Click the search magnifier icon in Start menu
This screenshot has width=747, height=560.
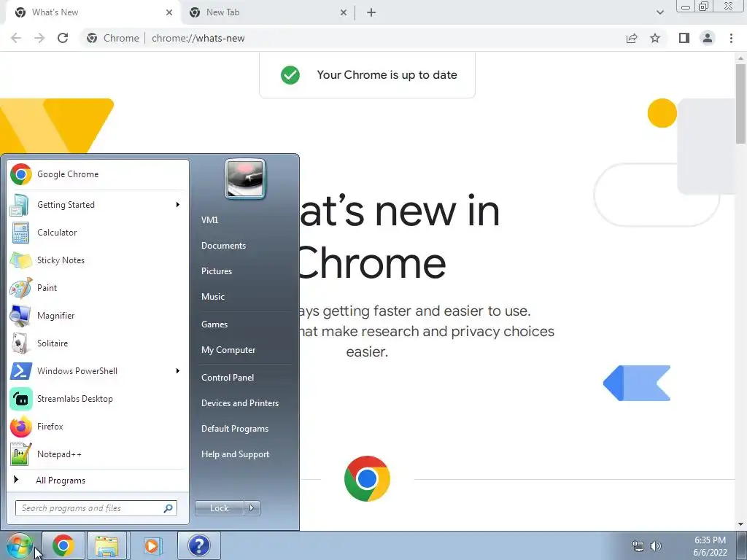pos(169,508)
